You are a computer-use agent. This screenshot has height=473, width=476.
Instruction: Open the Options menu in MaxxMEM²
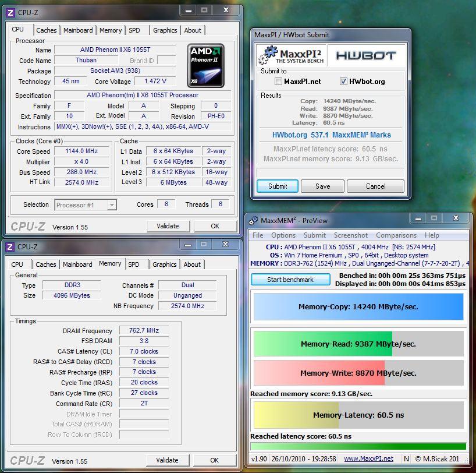click(283, 235)
